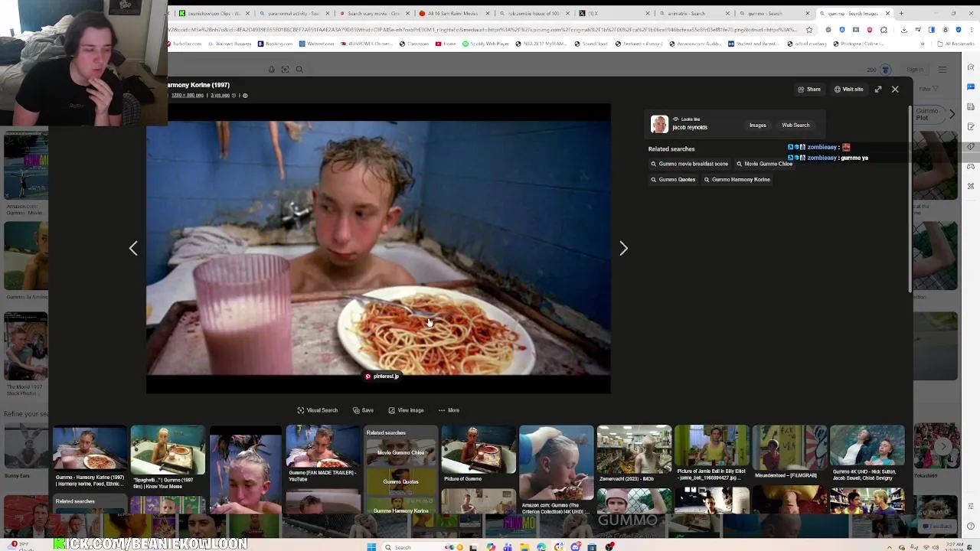Search 'Gummo Harmony Korine' suggestion in right panel
This screenshot has width=980, height=551.
click(737, 179)
